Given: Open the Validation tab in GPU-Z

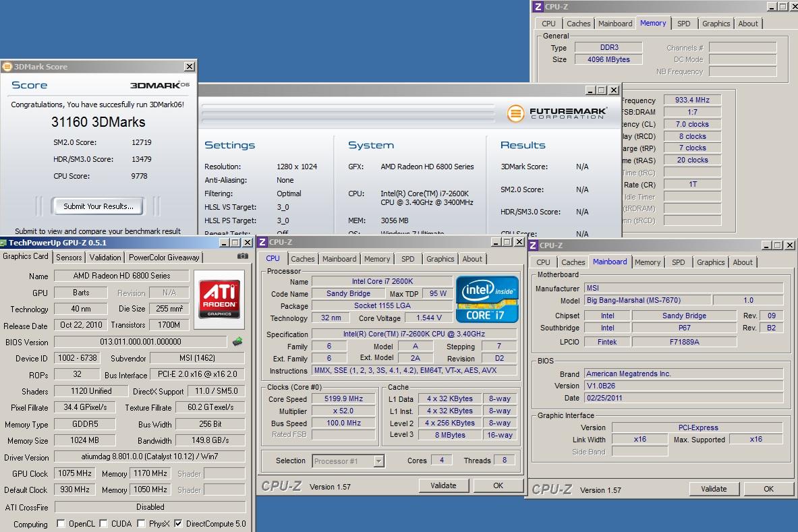Looking at the screenshot, I should 105,258.
